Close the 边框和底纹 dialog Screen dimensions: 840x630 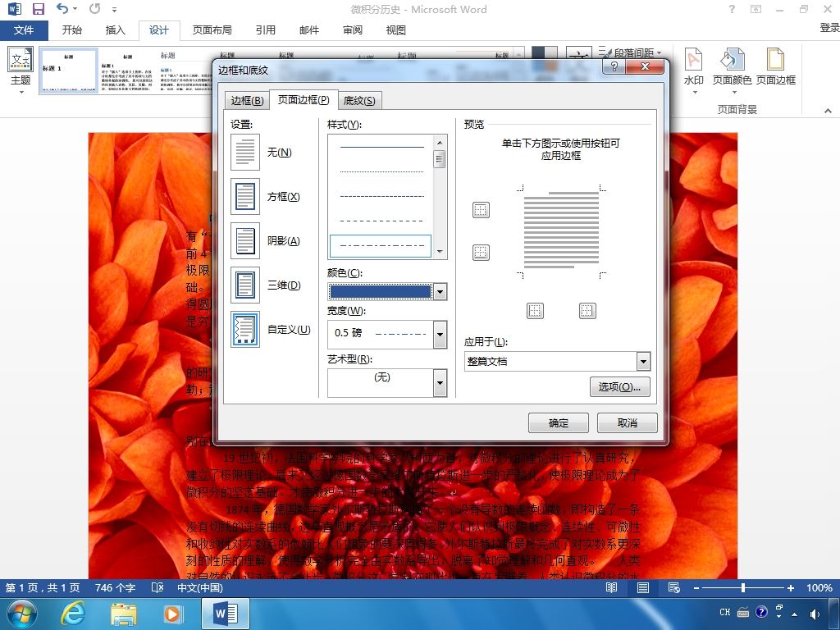point(645,66)
